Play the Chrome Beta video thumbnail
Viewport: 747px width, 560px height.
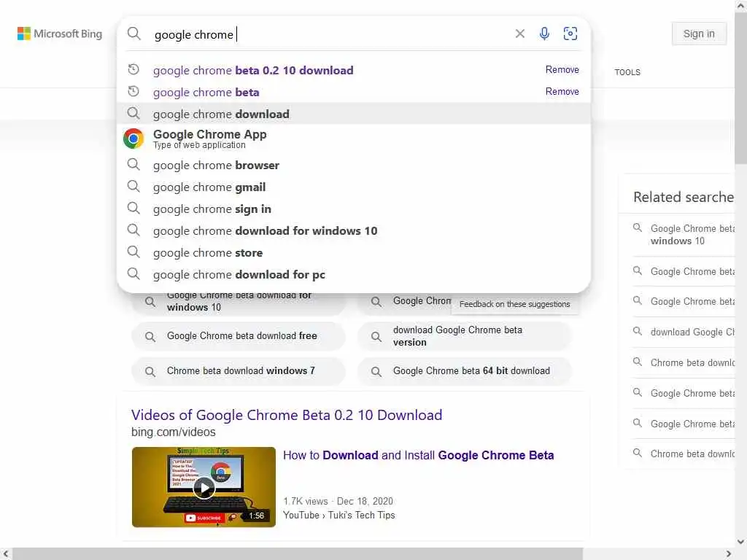204,487
